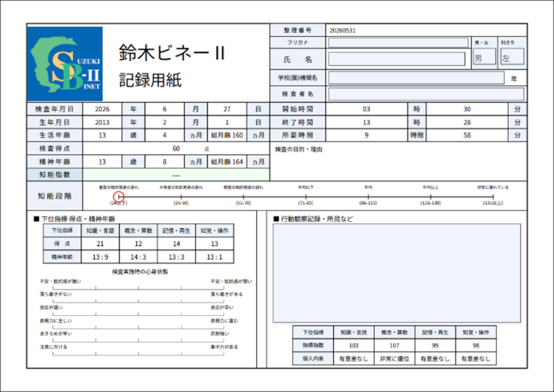This screenshot has width=554, height=392.
Task: Click the (86-115) average tick on scale
Action: click(x=368, y=197)
